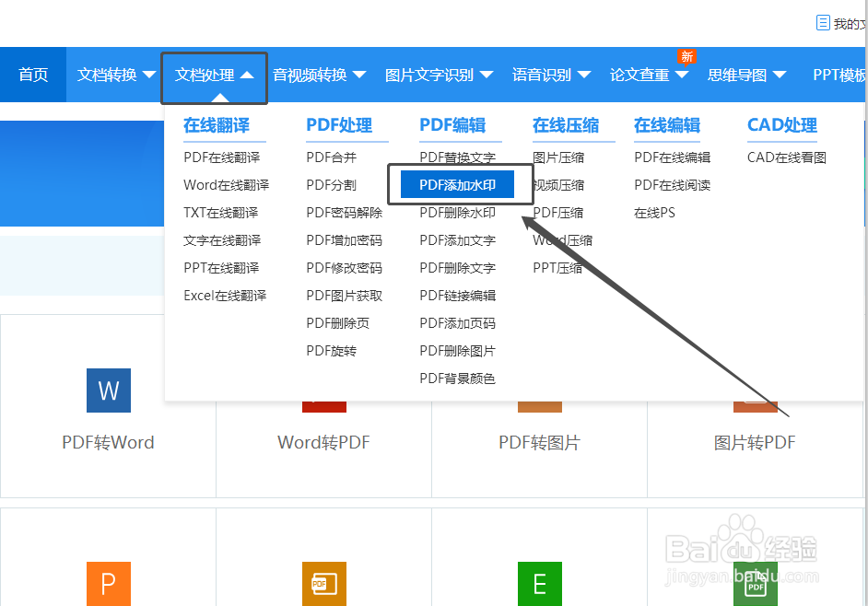
Task: Open the PDF合并 link
Action: pos(329,157)
